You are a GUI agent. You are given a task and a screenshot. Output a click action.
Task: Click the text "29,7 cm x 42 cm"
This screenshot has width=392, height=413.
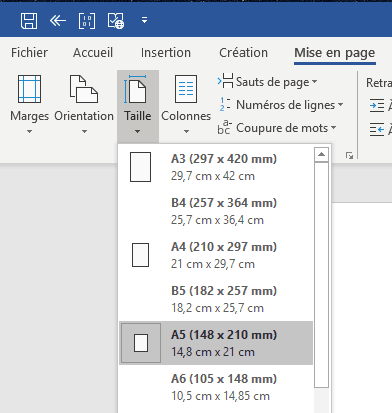[x=213, y=176]
